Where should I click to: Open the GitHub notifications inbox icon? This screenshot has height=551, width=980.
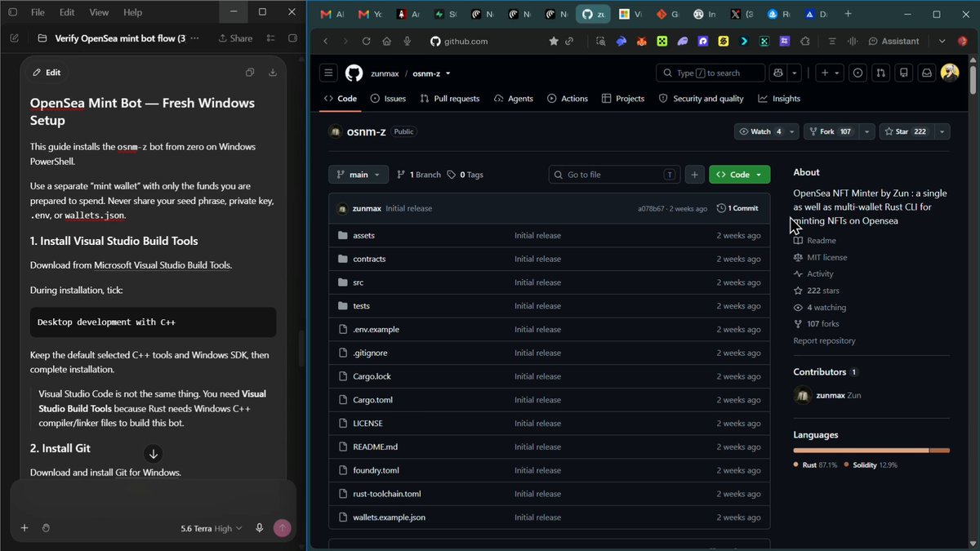click(x=927, y=73)
